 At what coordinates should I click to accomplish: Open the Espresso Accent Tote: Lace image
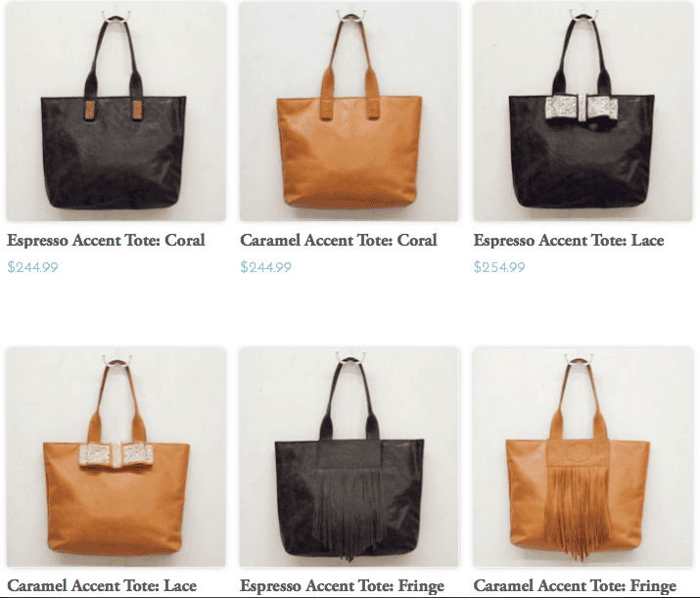(x=583, y=112)
